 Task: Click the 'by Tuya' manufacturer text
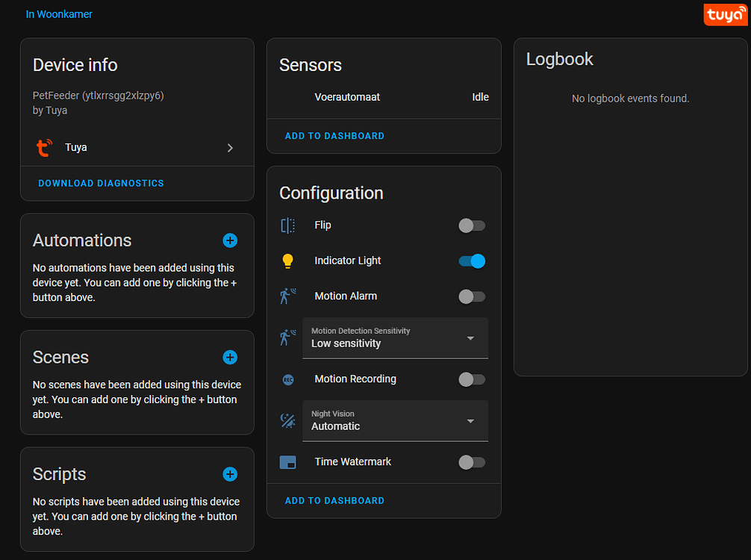click(50, 111)
